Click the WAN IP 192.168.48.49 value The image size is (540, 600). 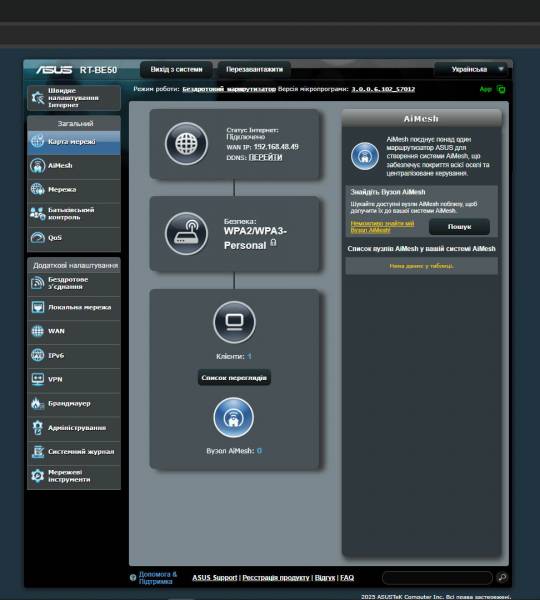[x=276, y=147]
